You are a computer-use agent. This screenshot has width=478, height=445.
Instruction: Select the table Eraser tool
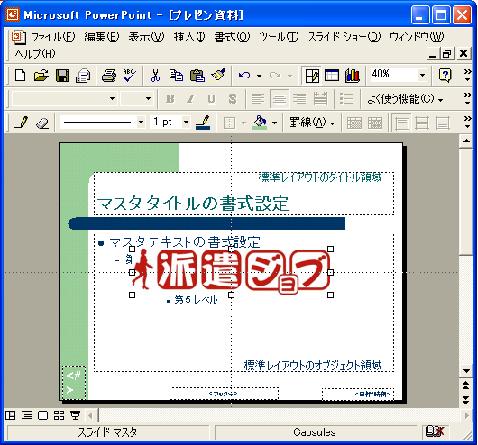tap(43, 123)
